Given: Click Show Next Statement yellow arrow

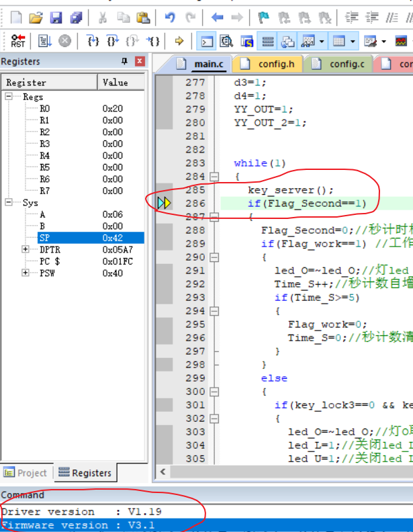Looking at the screenshot, I should [x=179, y=41].
